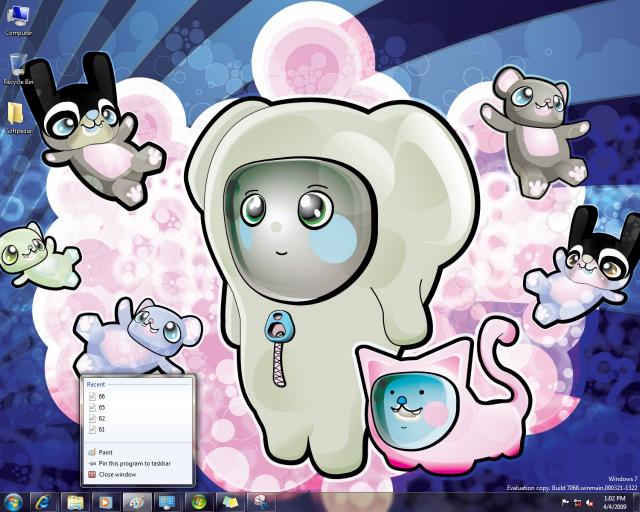
Task: Choose recent file 61 from jump list
Action: point(102,429)
